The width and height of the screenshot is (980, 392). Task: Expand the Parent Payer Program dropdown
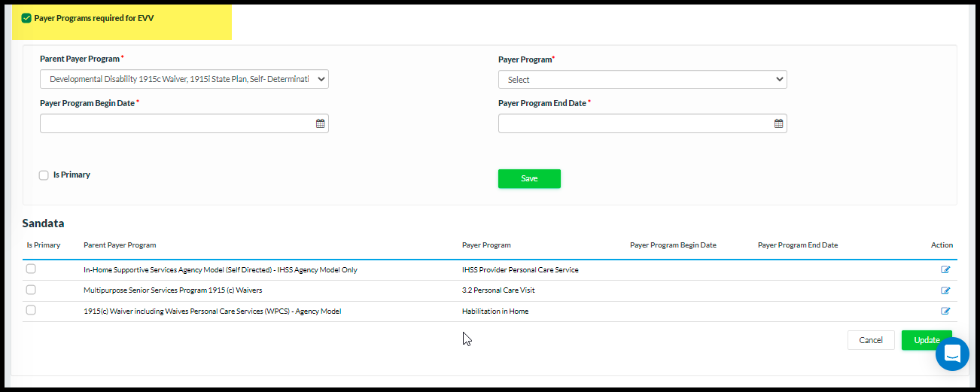[184, 79]
